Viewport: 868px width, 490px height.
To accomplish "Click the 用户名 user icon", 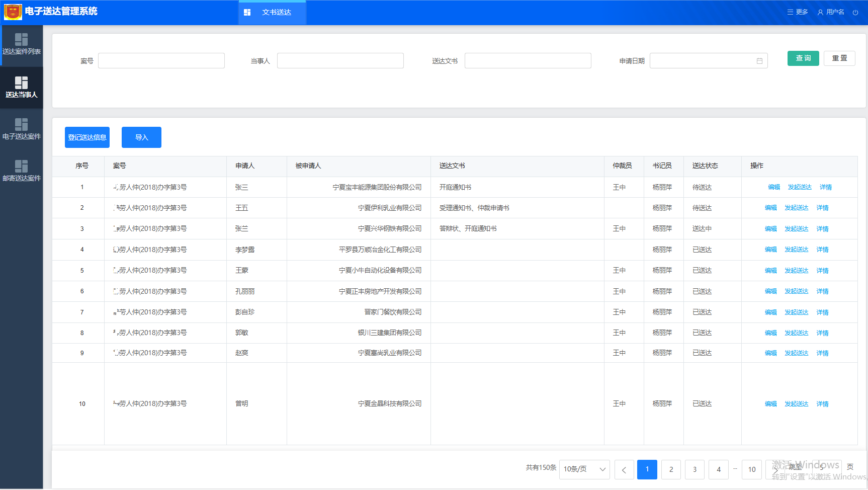I will pos(820,12).
